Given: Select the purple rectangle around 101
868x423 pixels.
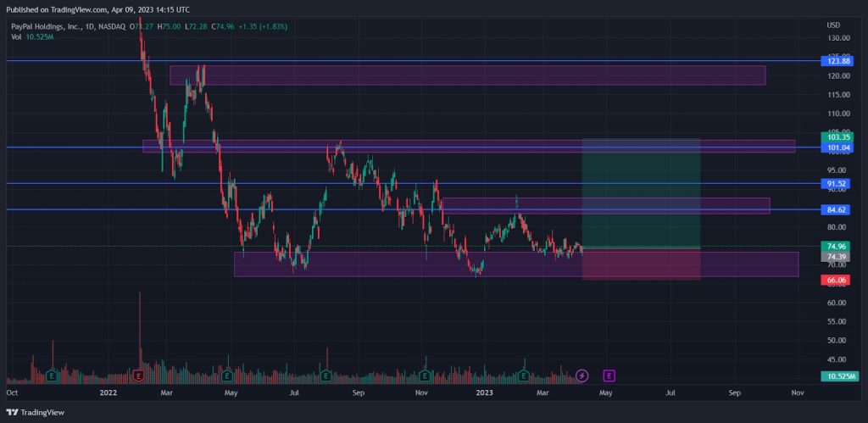Looking at the screenshot, I should tap(469, 146).
